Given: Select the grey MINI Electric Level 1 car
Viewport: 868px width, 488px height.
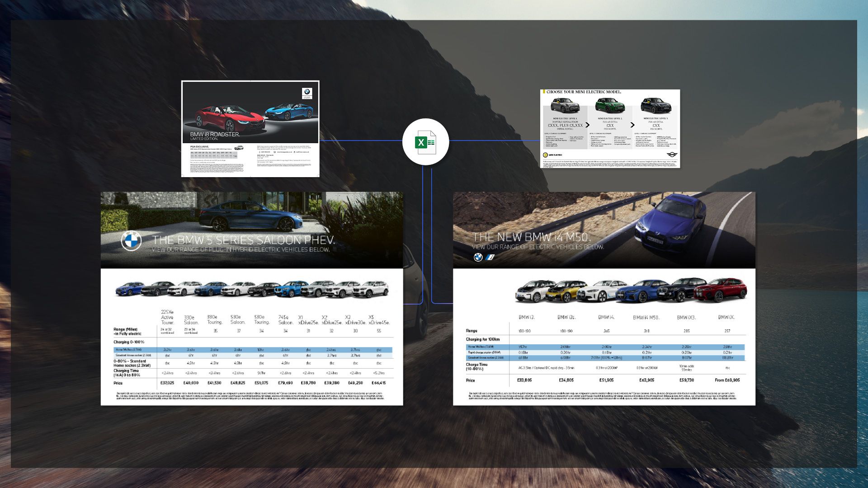Looking at the screenshot, I should point(565,106).
